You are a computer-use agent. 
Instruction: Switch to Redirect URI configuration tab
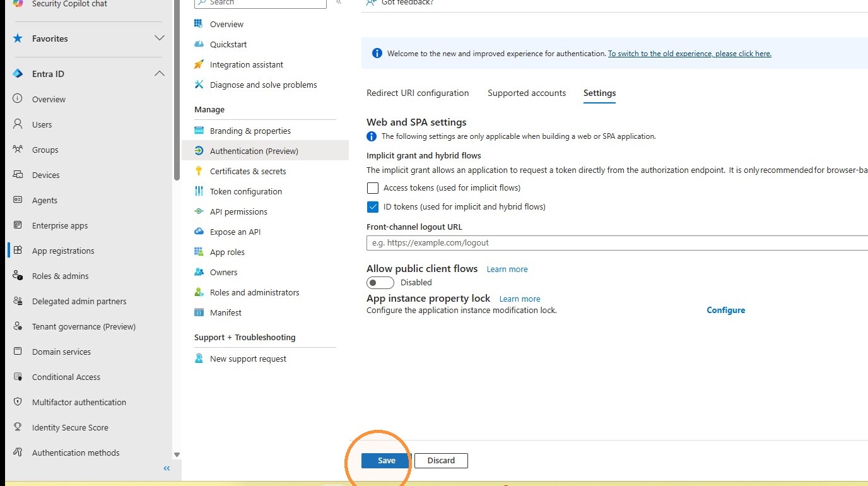click(418, 93)
